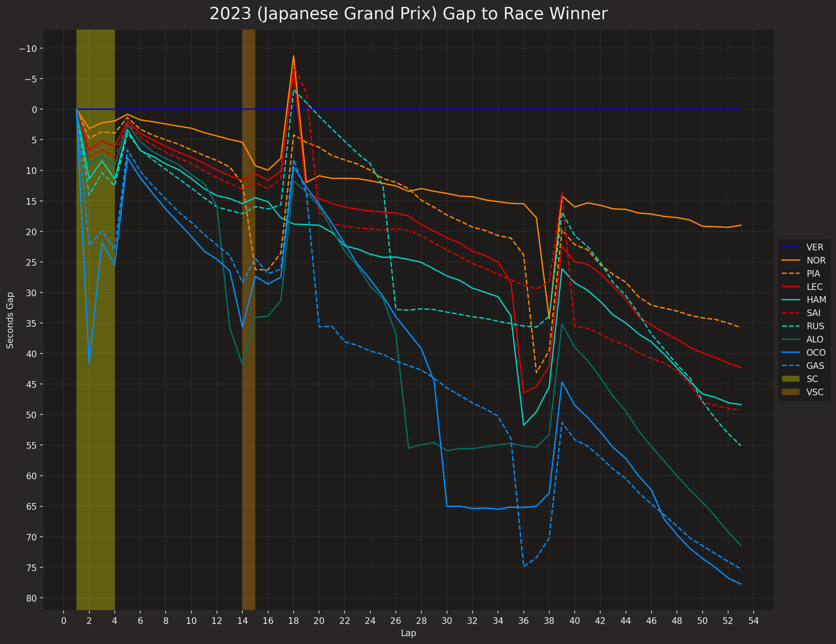Click the VSC brown color swatch
Viewport: 836px width, 644px height.
[x=790, y=392]
